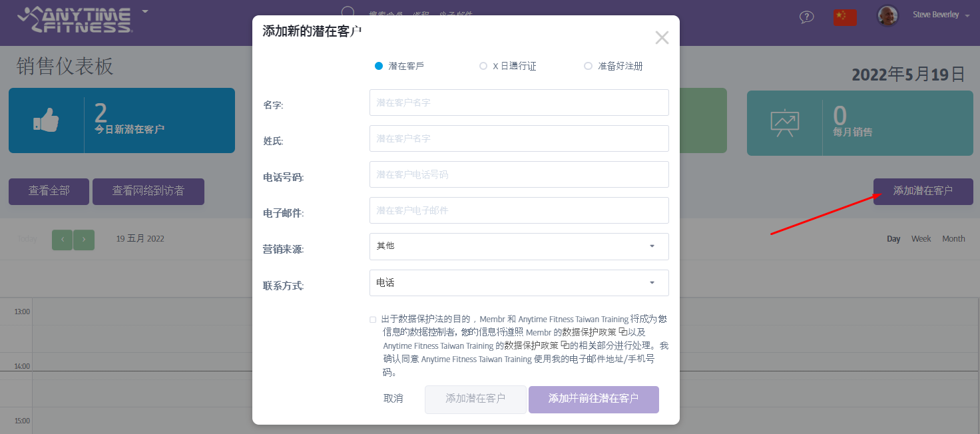
Task: Click the 取消 cancel button
Action: (x=393, y=399)
